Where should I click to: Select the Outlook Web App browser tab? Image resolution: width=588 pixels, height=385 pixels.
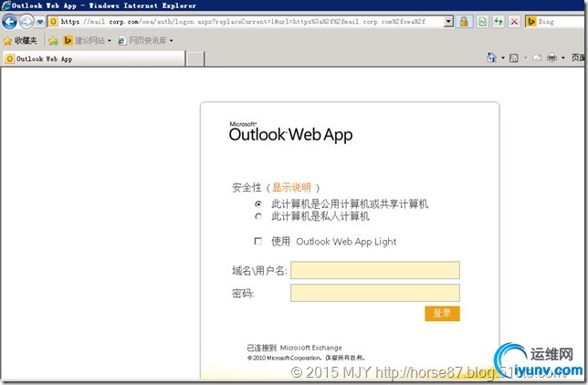(94, 59)
